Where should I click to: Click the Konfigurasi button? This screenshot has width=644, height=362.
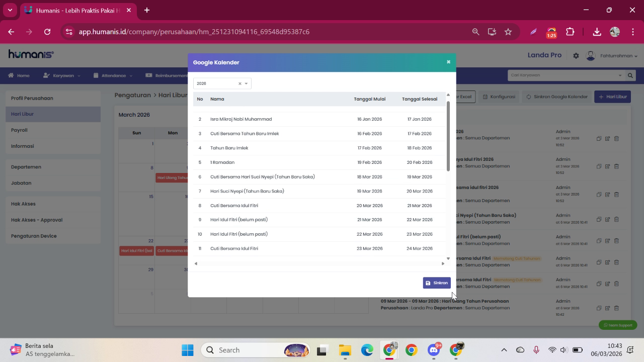pyautogui.click(x=499, y=97)
